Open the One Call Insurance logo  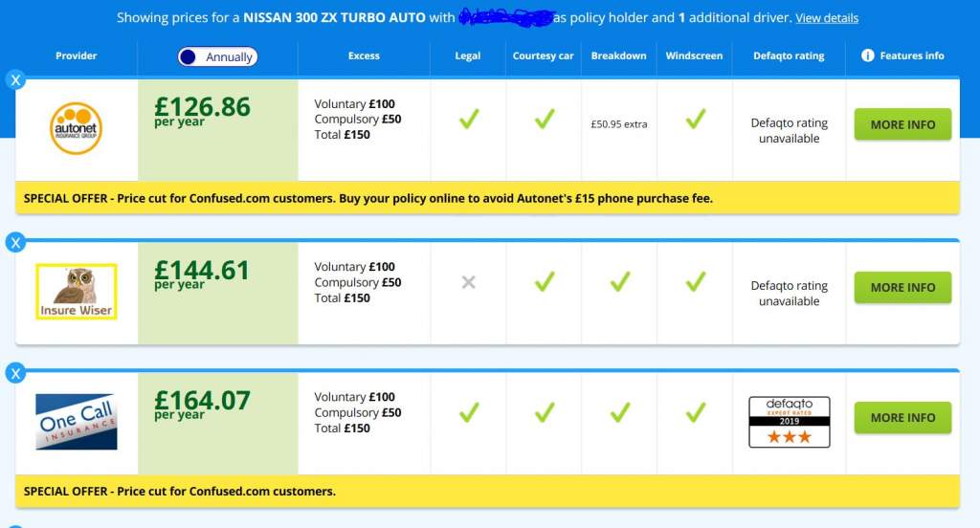[x=77, y=421]
